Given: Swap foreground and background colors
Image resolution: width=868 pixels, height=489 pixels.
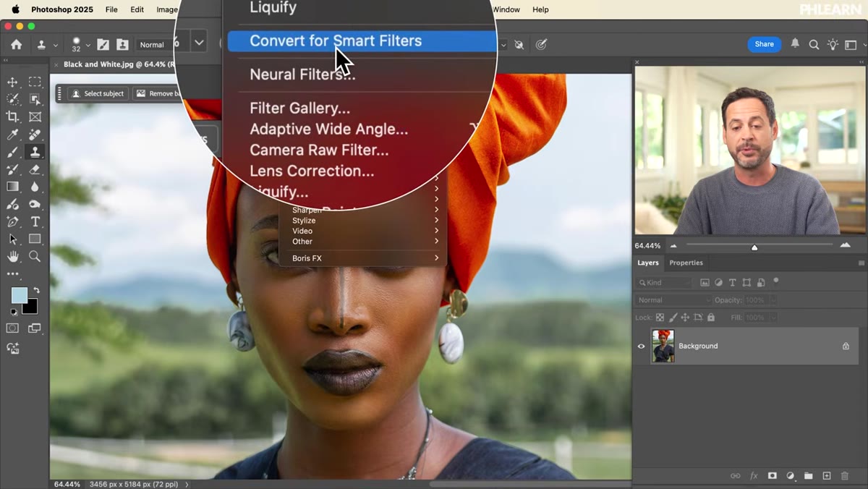Looking at the screenshot, I should [x=35, y=290].
